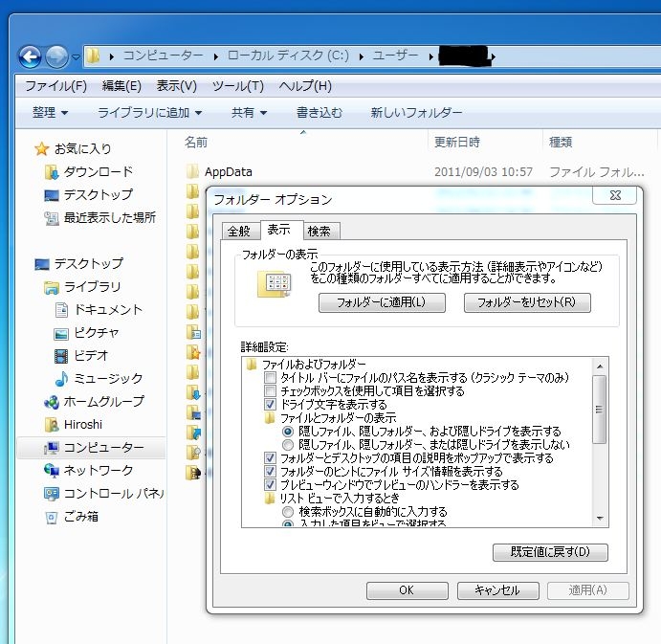The height and width of the screenshot is (644, 661).
Task: Click フォルダーをリセット(R) button
Action: 527,302
